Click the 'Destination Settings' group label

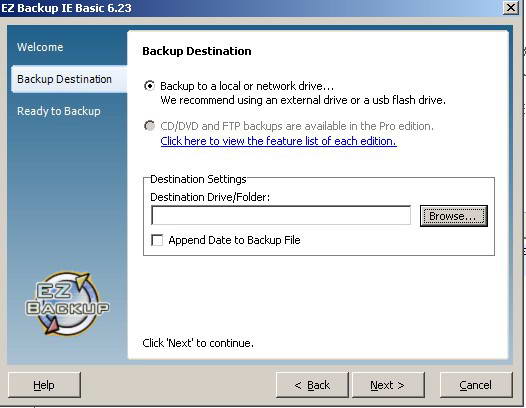[x=198, y=179]
